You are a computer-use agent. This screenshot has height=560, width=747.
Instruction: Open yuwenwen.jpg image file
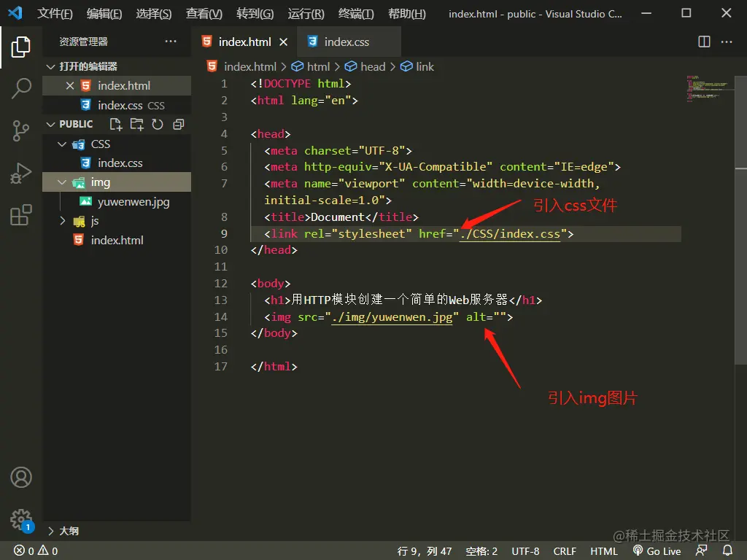click(x=117, y=202)
